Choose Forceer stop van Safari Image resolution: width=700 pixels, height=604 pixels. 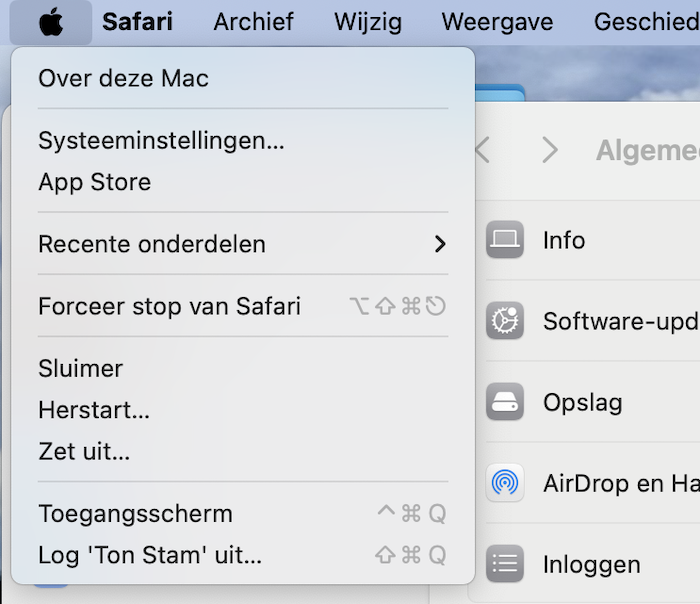point(169,306)
